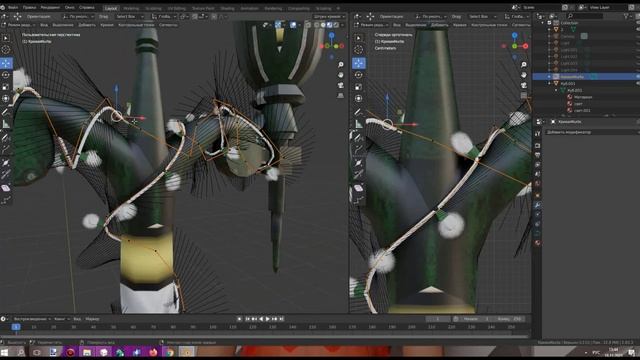
Task: Play the animation in the timeline
Action: [x=268, y=319]
